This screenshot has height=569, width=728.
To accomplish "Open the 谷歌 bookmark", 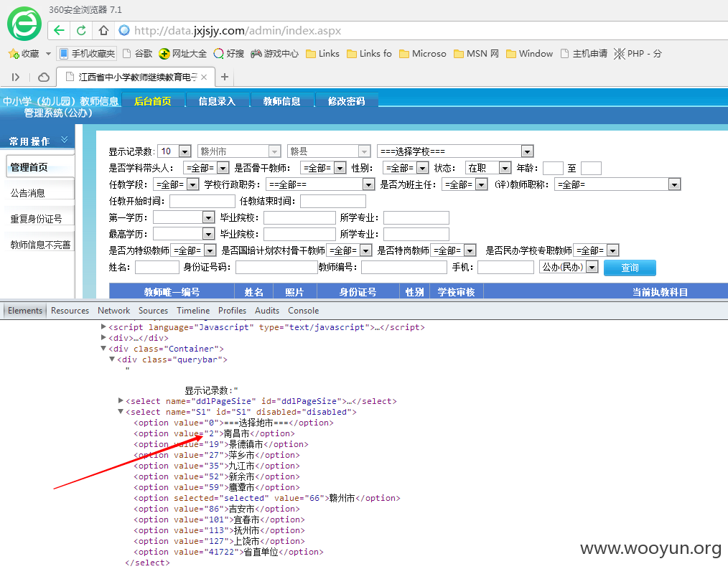I will point(137,53).
